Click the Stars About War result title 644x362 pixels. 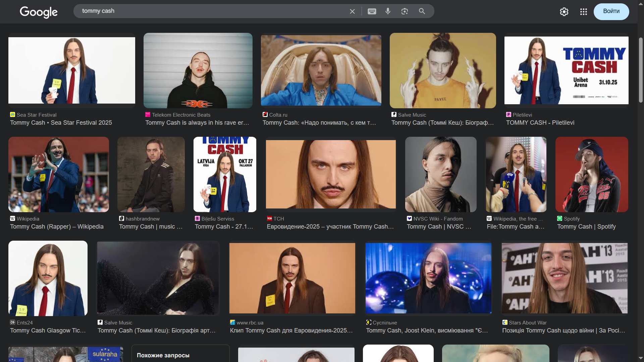[x=563, y=330]
